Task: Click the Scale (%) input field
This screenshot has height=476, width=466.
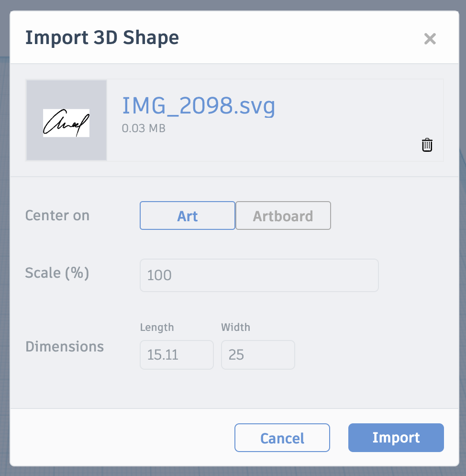Action: [x=259, y=275]
